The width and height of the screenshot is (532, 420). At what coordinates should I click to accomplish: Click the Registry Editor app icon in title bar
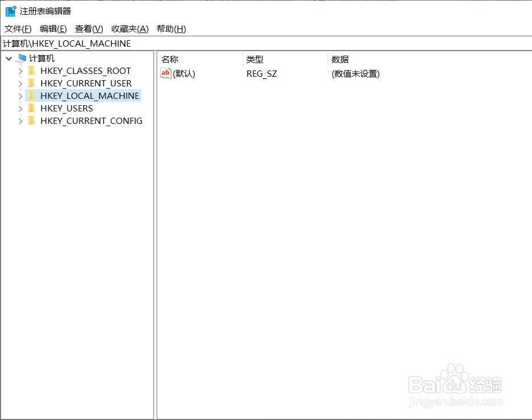[11, 11]
